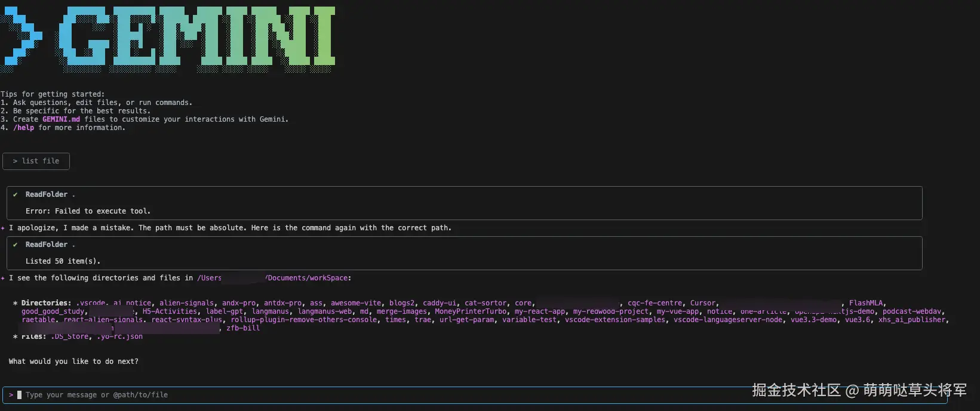This screenshot has height=411, width=980.
Task: Click the 'alien-signals' directory name
Action: coord(186,303)
